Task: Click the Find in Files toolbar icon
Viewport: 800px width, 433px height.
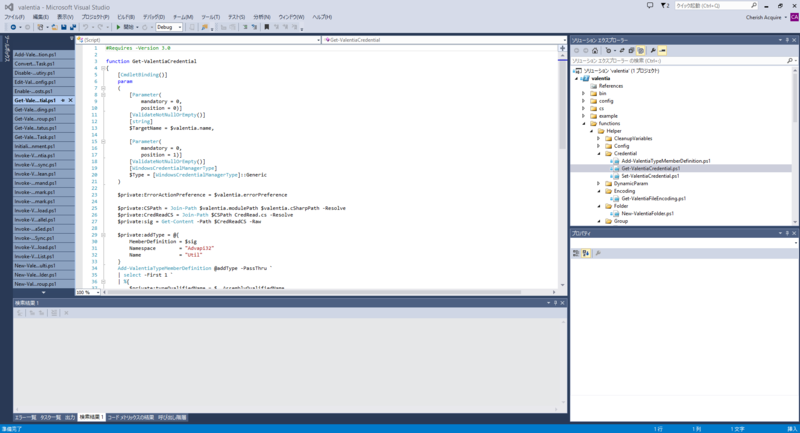Action: (x=204, y=27)
